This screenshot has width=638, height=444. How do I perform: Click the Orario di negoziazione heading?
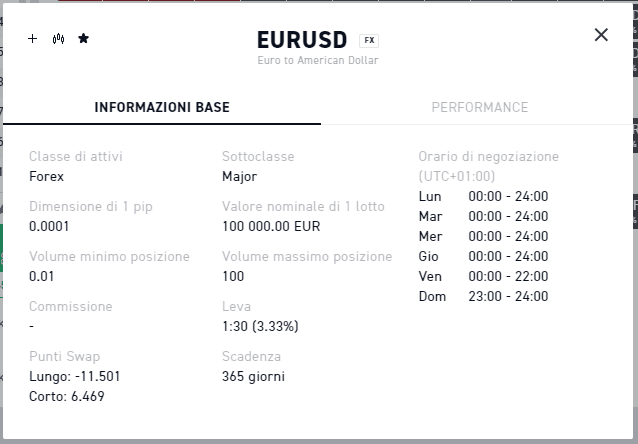(489, 166)
